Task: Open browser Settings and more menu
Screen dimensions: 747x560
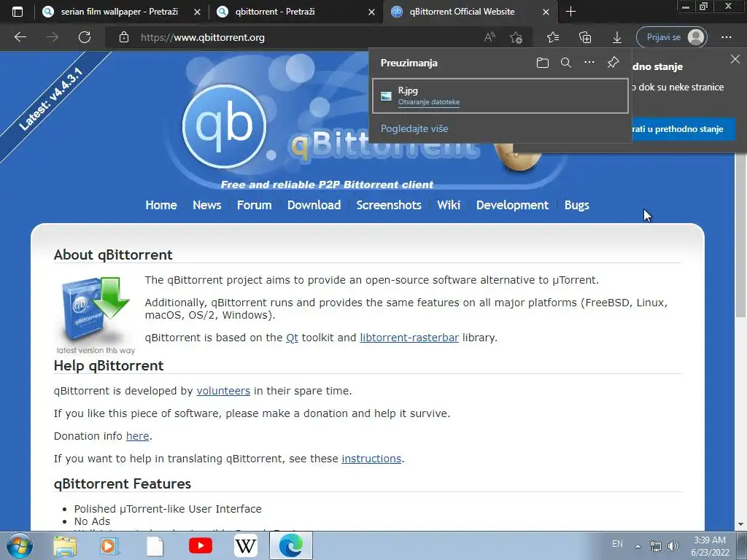Action: pos(727,37)
